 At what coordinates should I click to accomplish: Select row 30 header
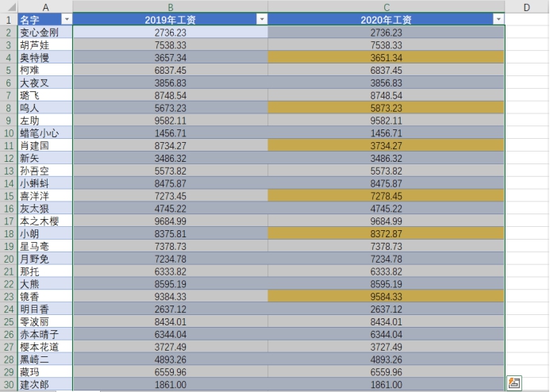click(9, 384)
